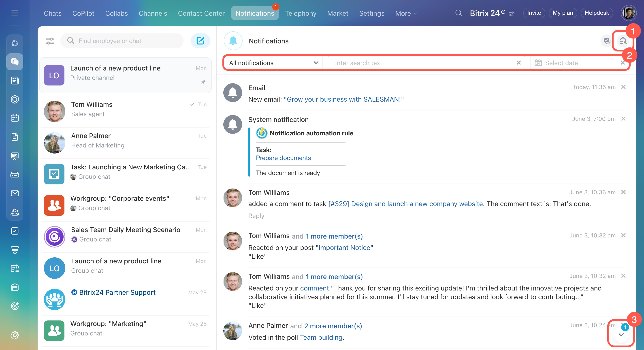Image resolution: width=644 pixels, height=350 pixels.
Task: Open the Feed news icon in sidebar
Action: pyautogui.click(x=15, y=81)
